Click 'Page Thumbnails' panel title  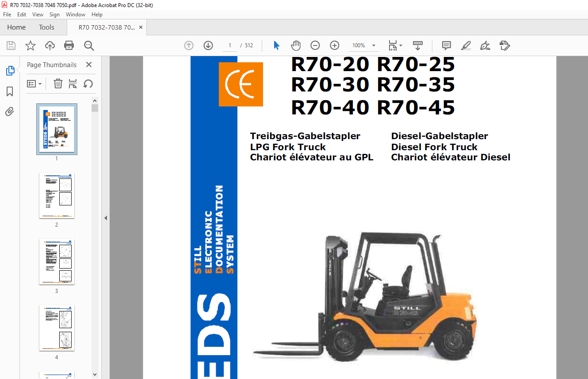coord(52,64)
